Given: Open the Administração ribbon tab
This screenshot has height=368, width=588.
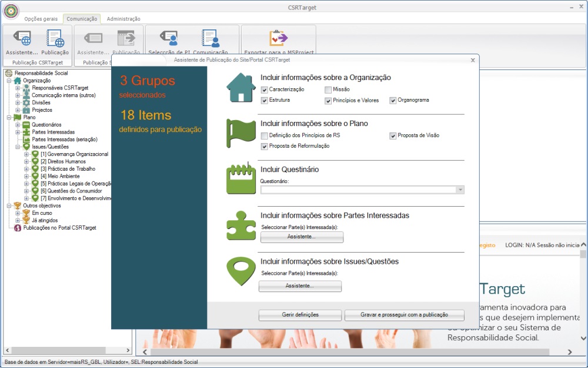Looking at the screenshot, I should 123,19.
